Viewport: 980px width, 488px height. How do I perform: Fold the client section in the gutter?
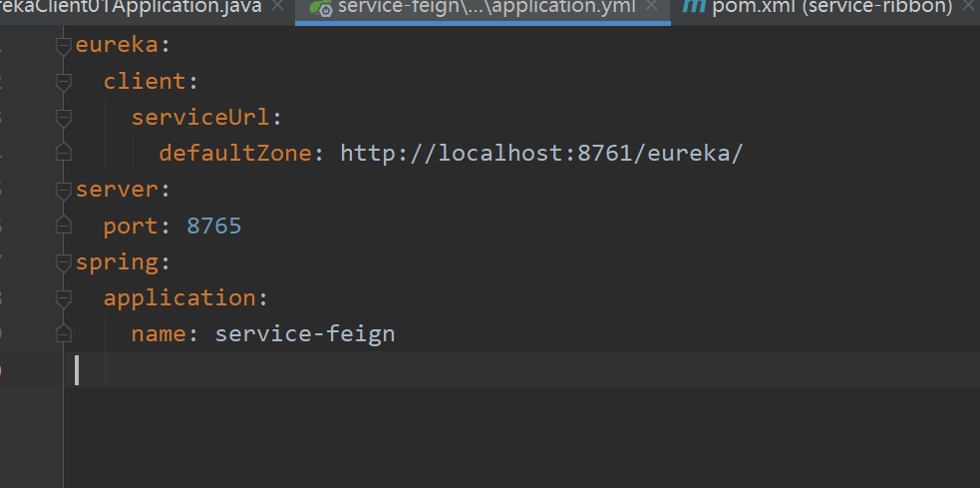tap(65, 81)
